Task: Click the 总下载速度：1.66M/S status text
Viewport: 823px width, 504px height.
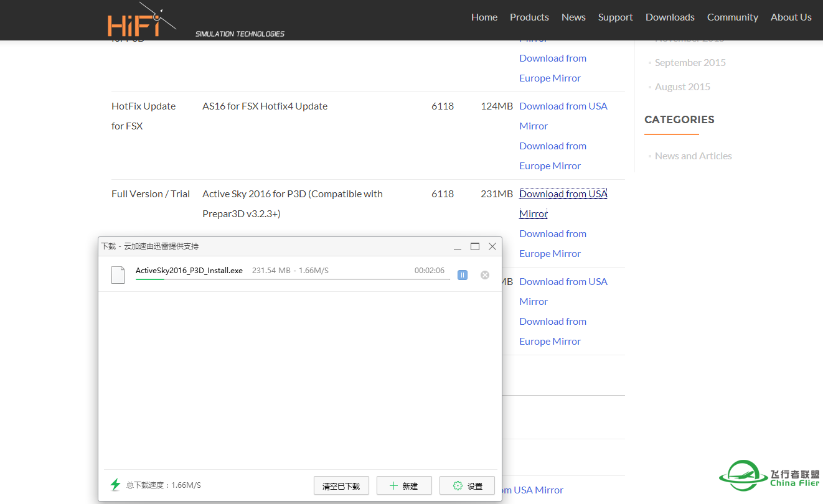Action: (164, 485)
